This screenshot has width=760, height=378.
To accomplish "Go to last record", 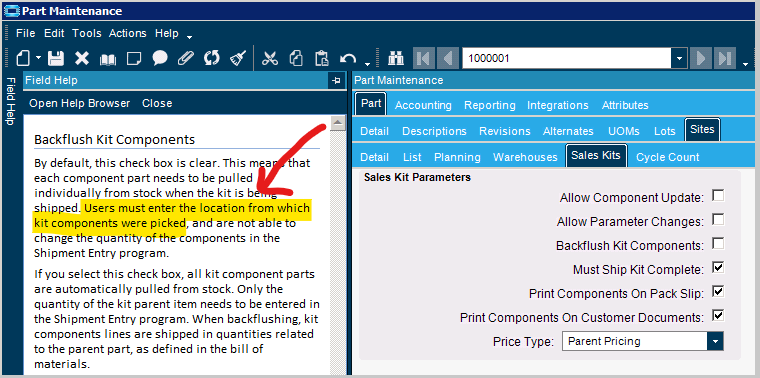I will pos(725,59).
